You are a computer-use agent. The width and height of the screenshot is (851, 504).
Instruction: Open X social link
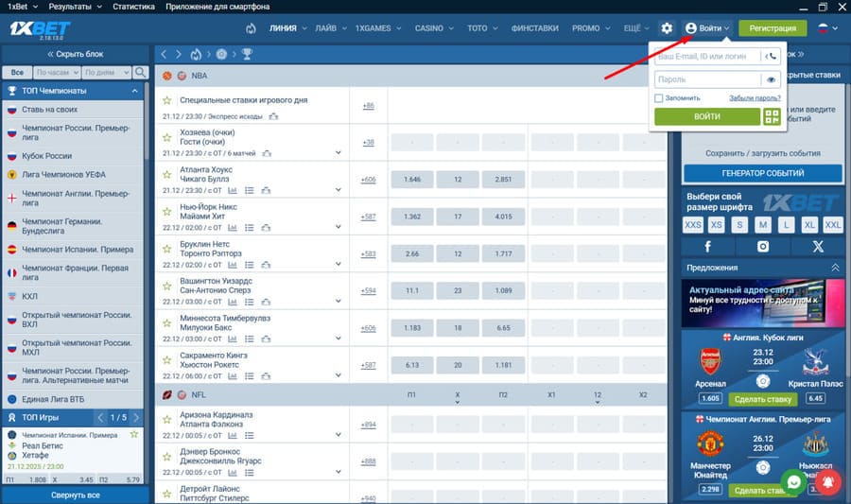coord(818,247)
